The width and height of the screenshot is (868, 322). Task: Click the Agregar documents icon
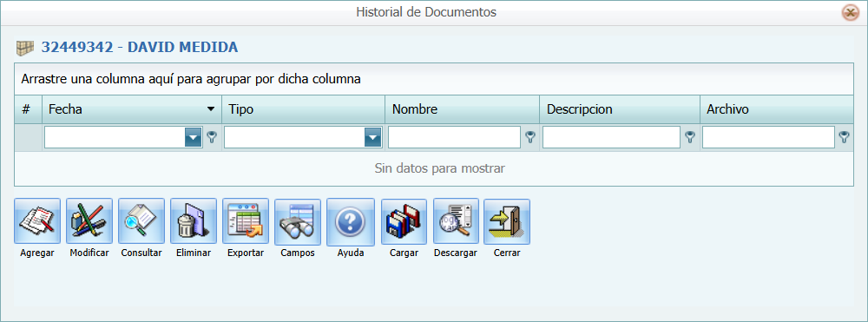tap(37, 221)
